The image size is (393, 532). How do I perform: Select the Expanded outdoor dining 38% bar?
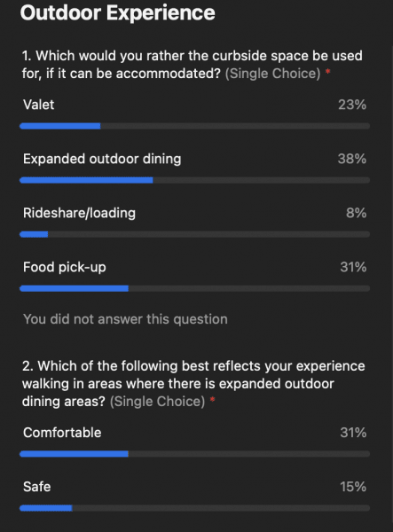point(195,180)
